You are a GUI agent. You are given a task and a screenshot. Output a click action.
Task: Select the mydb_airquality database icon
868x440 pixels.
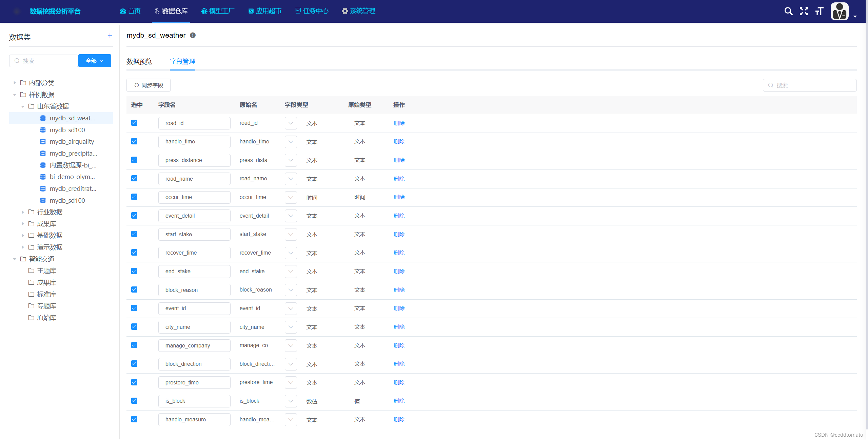pyautogui.click(x=43, y=141)
